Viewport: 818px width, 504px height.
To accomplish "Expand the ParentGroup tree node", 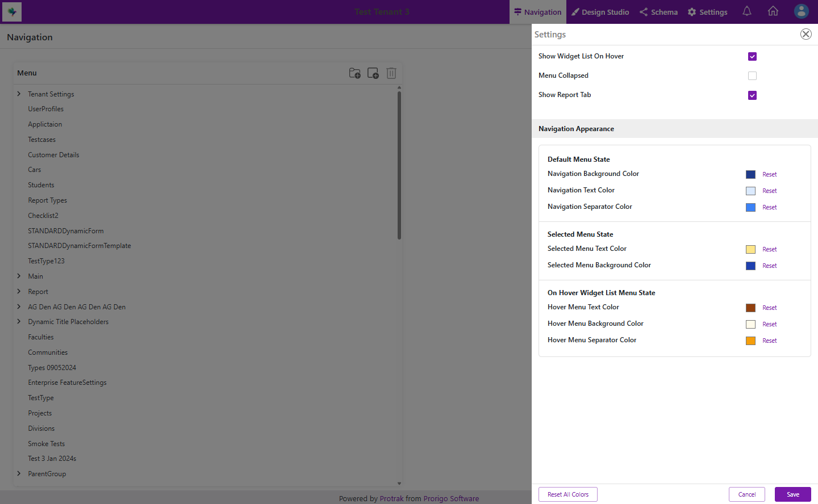I will point(19,473).
